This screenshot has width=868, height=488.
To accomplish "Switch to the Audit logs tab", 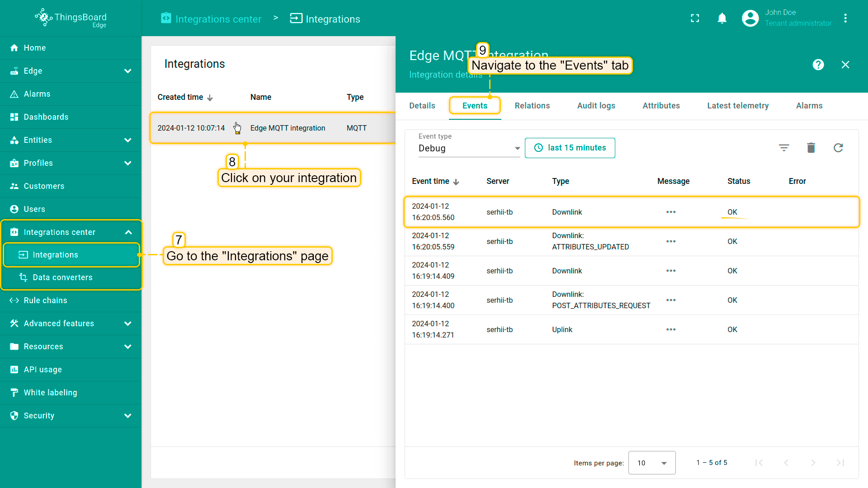I will click(596, 106).
